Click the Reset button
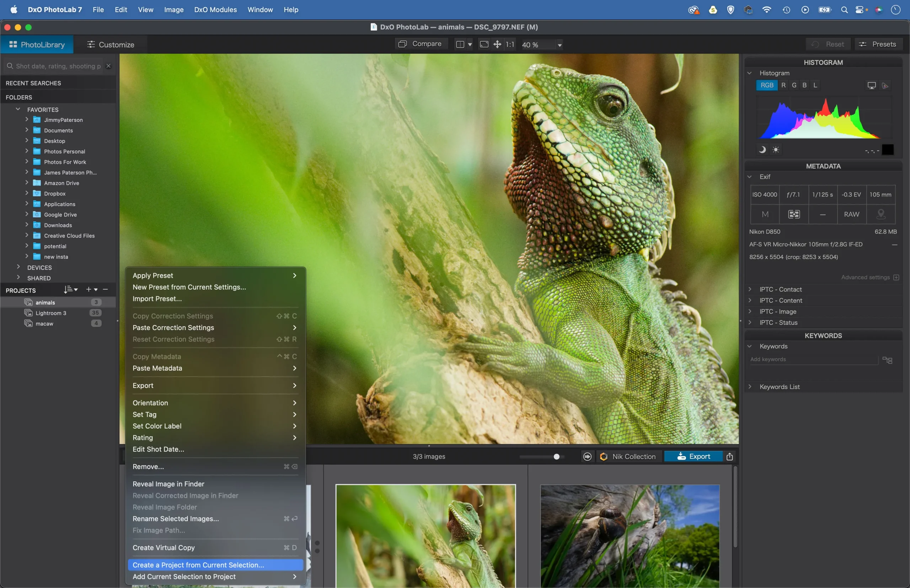 tap(828, 44)
